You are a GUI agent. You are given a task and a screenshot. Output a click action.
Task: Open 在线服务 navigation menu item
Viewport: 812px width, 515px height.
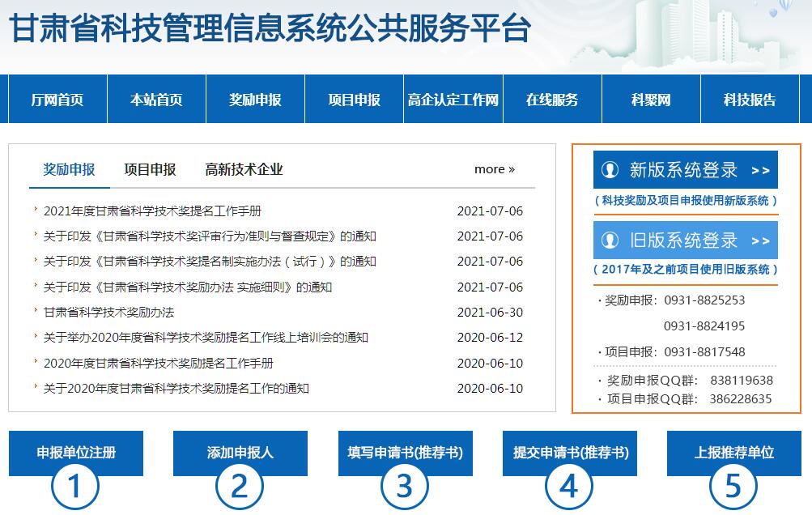(552, 100)
